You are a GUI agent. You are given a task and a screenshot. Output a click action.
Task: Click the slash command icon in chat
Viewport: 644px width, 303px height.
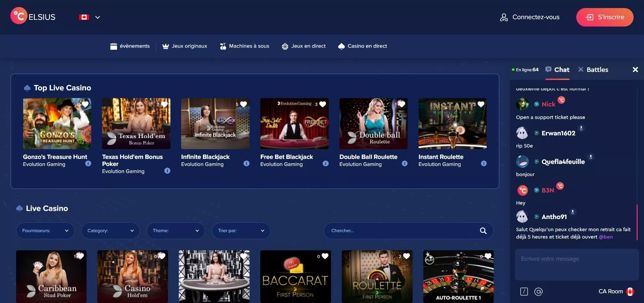524,292
